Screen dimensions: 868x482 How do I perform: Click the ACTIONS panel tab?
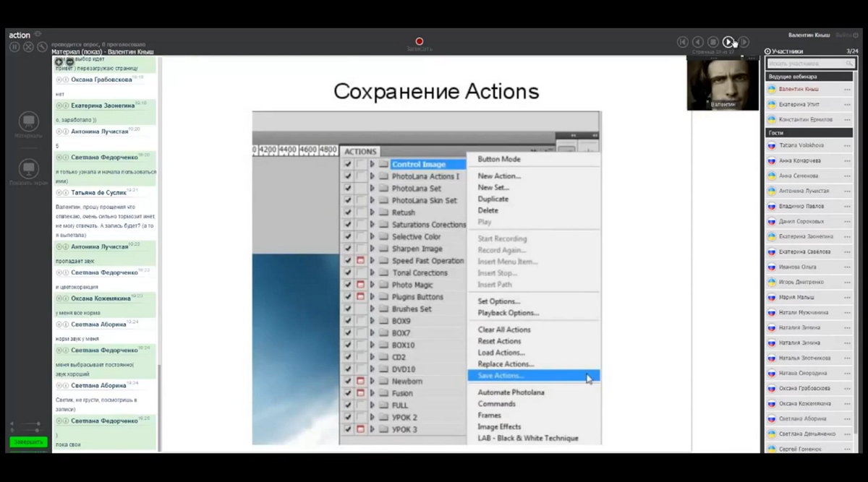[359, 152]
